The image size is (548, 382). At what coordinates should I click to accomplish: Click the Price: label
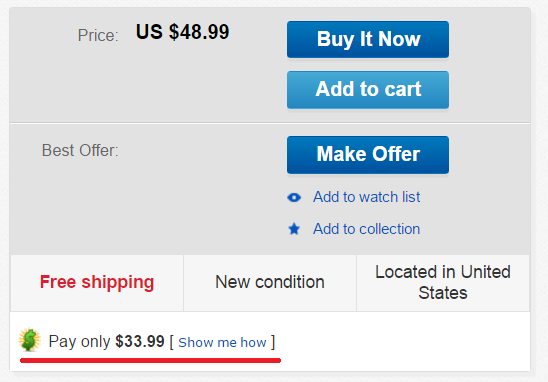pos(98,35)
